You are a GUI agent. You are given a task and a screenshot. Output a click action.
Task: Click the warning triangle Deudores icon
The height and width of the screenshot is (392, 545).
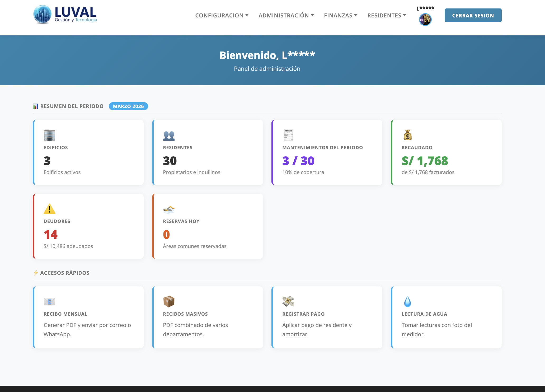49,209
